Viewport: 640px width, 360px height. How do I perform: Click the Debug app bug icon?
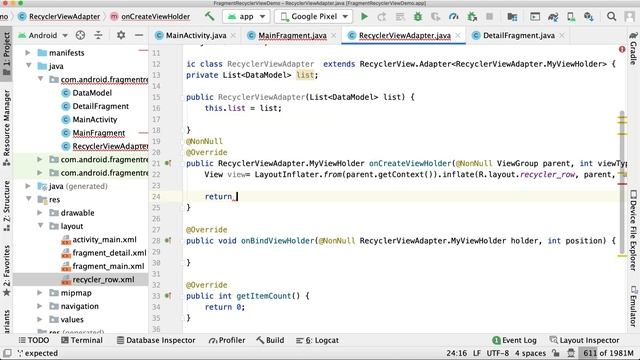pyautogui.click(x=418, y=16)
